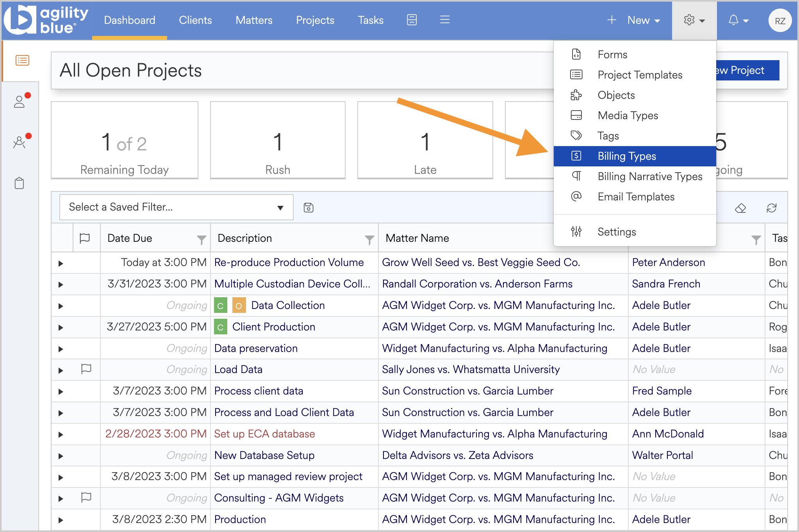Click the Agility Blue logo
799x532 pixels.
[x=46, y=20]
